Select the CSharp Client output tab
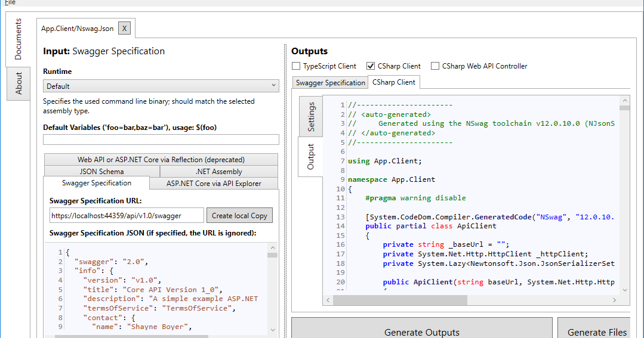Screen dimensions: 644x338 point(394,82)
